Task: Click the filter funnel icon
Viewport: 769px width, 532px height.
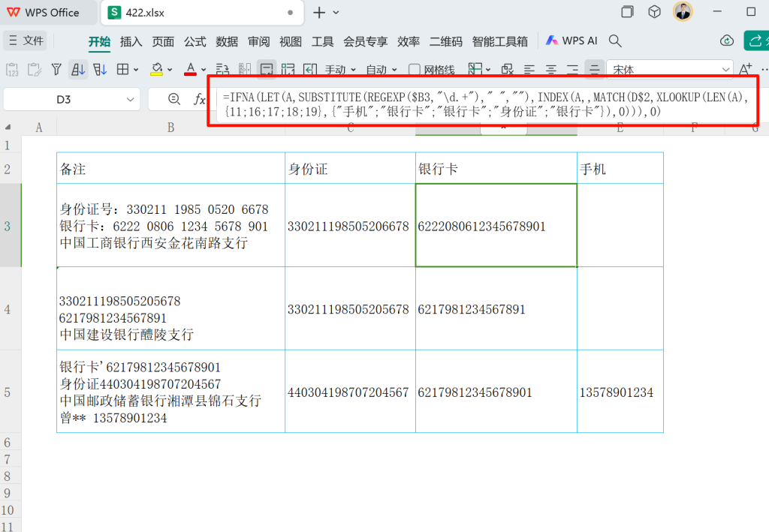Action: pos(56,70)
